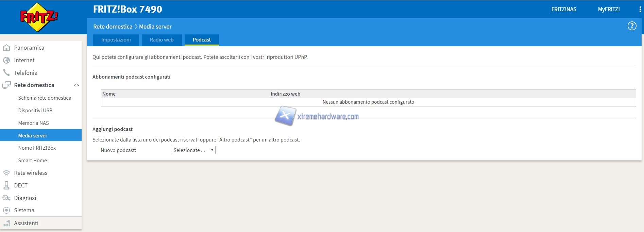Screen dimensions: 644x232
Task: Switch to the Radio web tab
Action: [162, 40]
